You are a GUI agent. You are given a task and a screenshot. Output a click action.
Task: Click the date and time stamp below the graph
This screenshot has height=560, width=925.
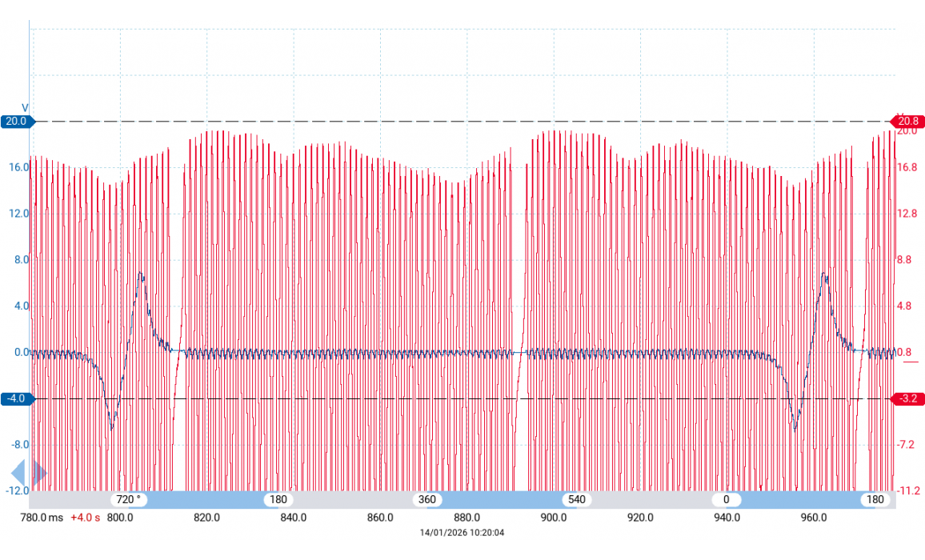(462, 533)
